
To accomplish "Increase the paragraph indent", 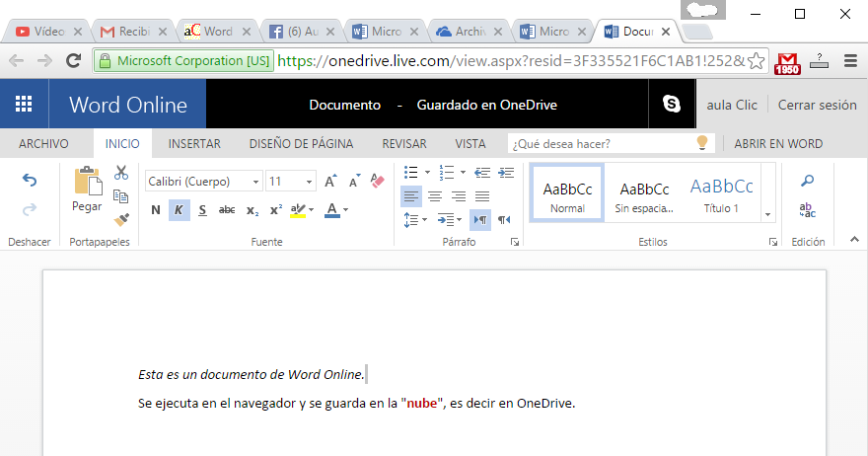I will tap(506, 173).
